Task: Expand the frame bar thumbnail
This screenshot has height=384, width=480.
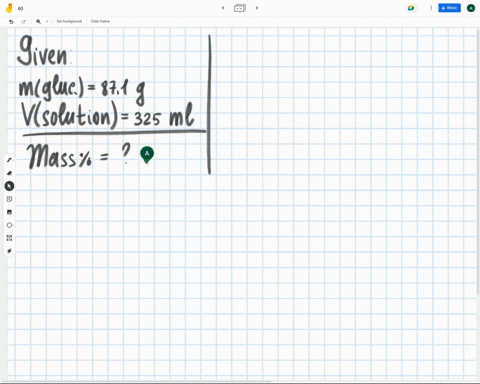Action: pos(240,8)
